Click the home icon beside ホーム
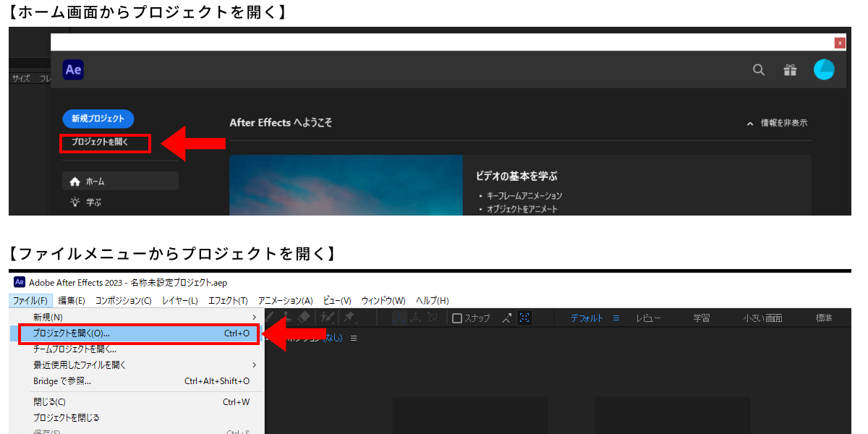868x434 pixels. tap(75, 182)
